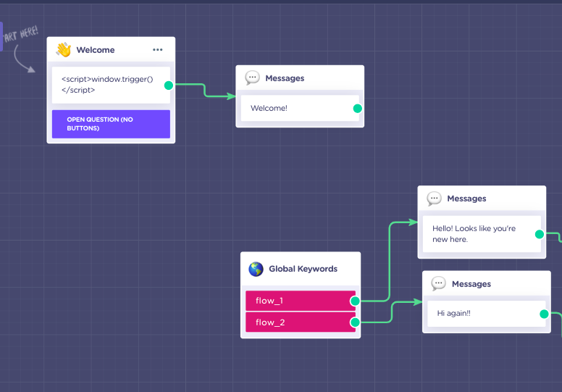Select the Welcome block title

(96, 50)
